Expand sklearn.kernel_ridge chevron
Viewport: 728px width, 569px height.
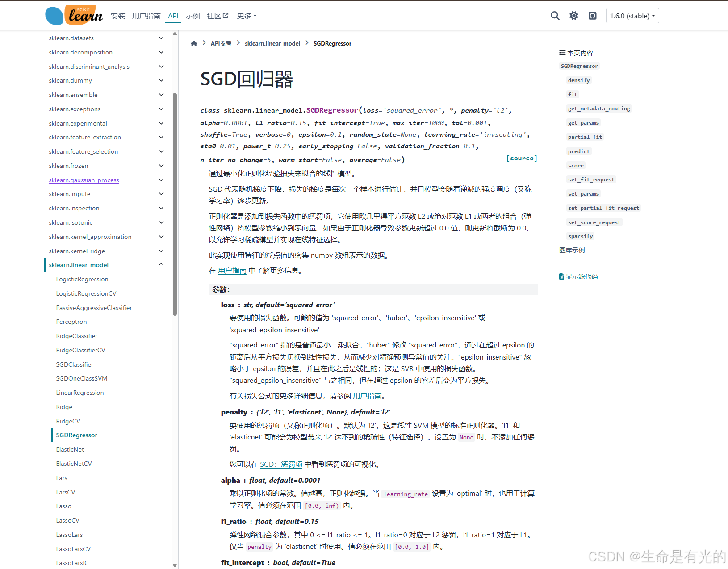coord(161,251)
